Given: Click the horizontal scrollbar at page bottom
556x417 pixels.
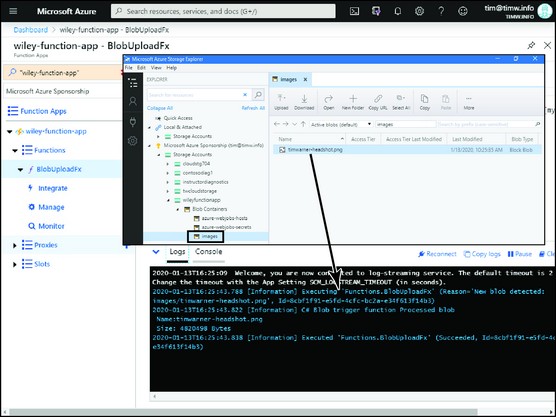Looking at the screenshot, I should [243, 412].
